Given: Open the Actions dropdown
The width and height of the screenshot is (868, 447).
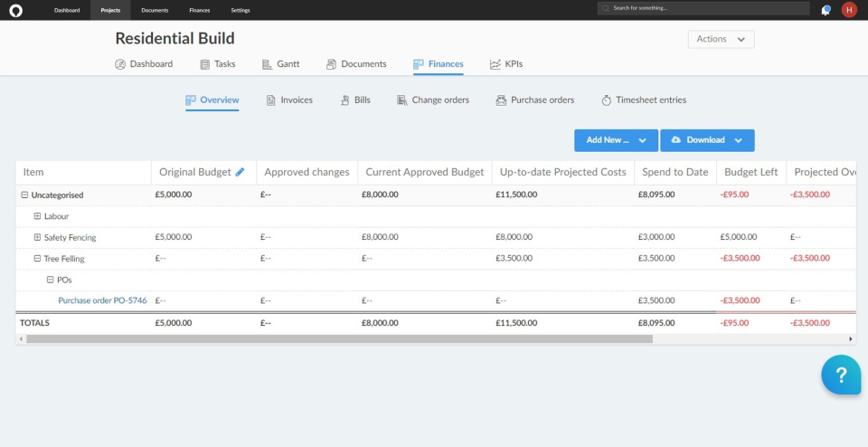Looking at the screenshot, I should [x=721, y=39].
